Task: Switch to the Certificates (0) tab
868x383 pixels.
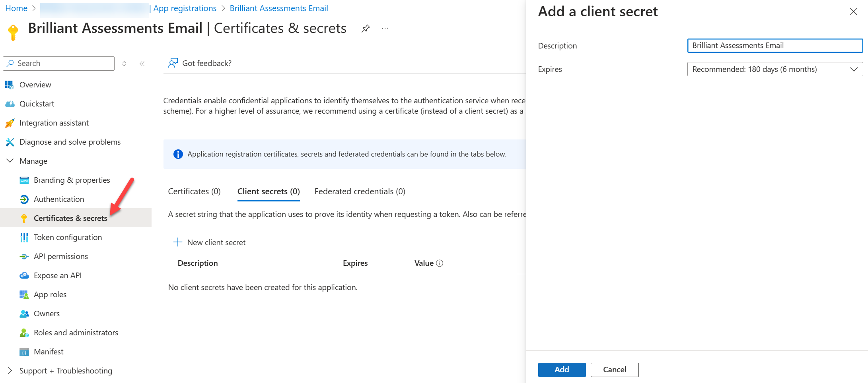Action: click(x=194, y=191)
